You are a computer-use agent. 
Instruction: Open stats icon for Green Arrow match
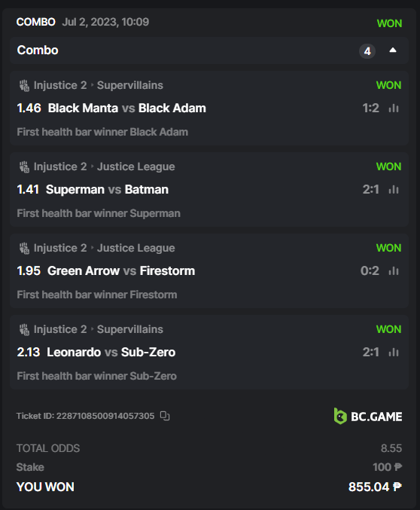tap(394, 270)
